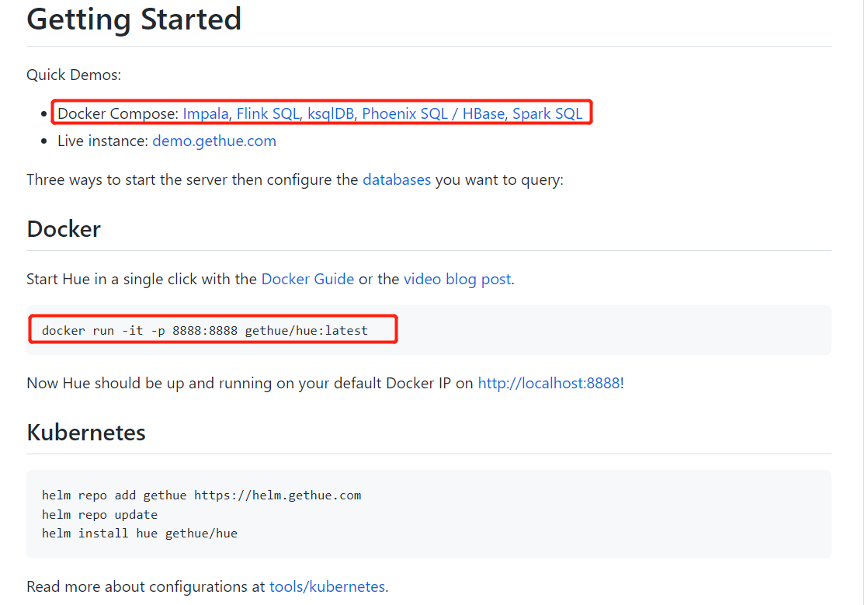Screen dimensions: 868x605
Task: Click the Docker section heading
Action: coord(64,229)
